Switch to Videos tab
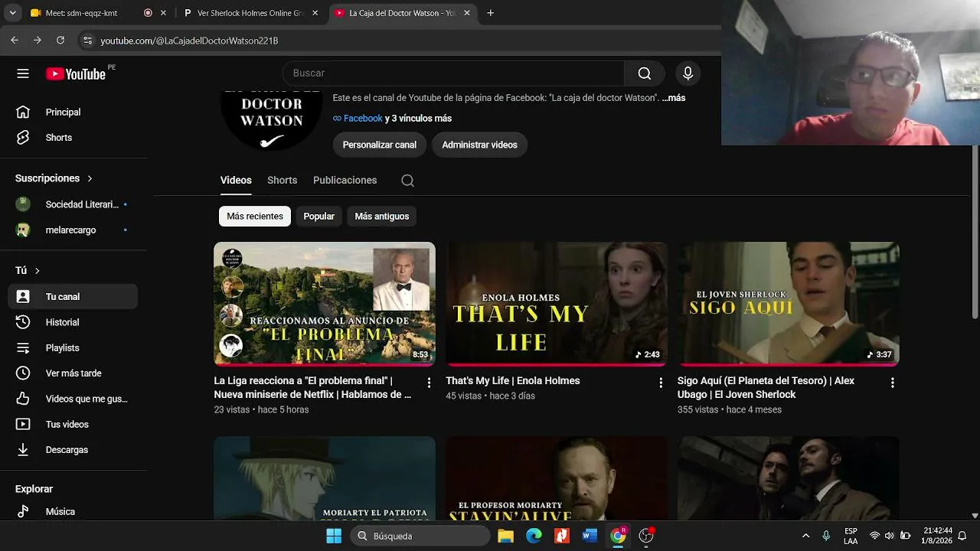The height and width of the screenshot is (551, 980). point(236,181)
